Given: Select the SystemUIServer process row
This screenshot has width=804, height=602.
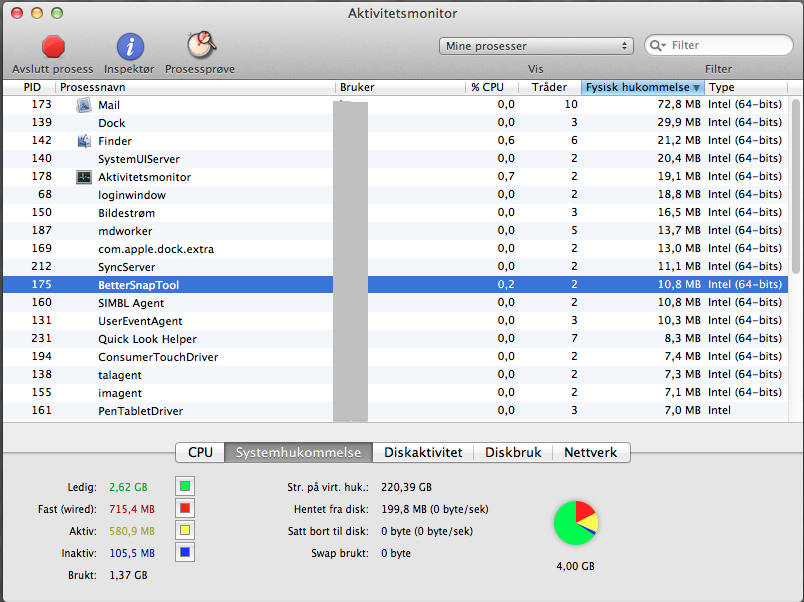Looking at the screenshot, I should pos(395,158).
